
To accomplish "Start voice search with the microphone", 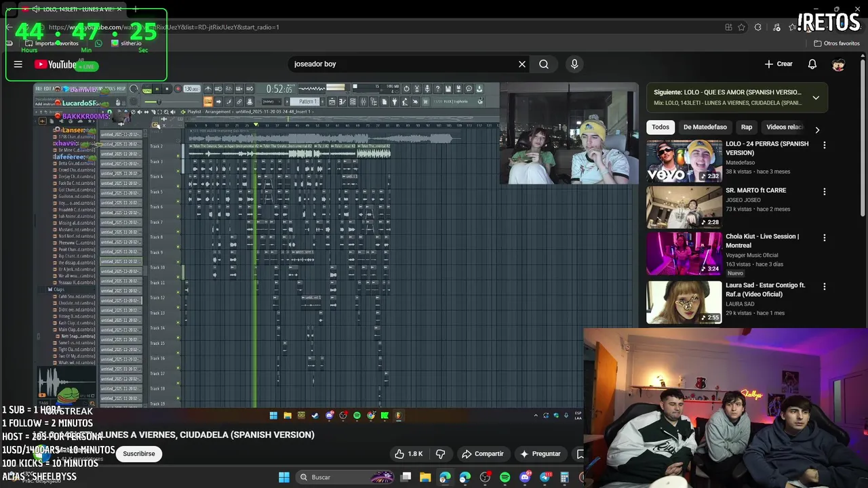I will click(574, 64).
